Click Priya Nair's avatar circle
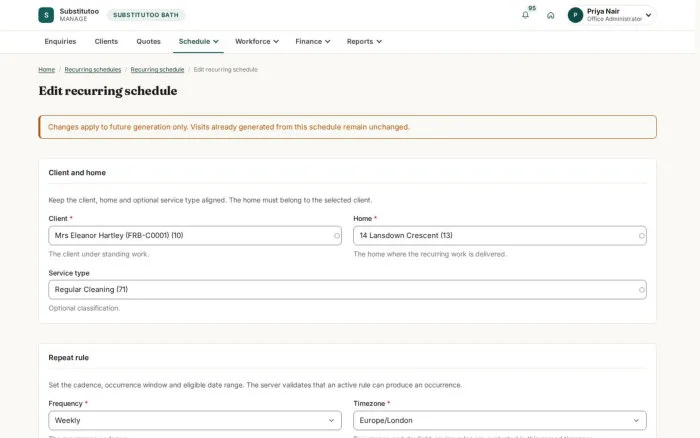This screenshot has width=700, height=438. pos(575,15)
